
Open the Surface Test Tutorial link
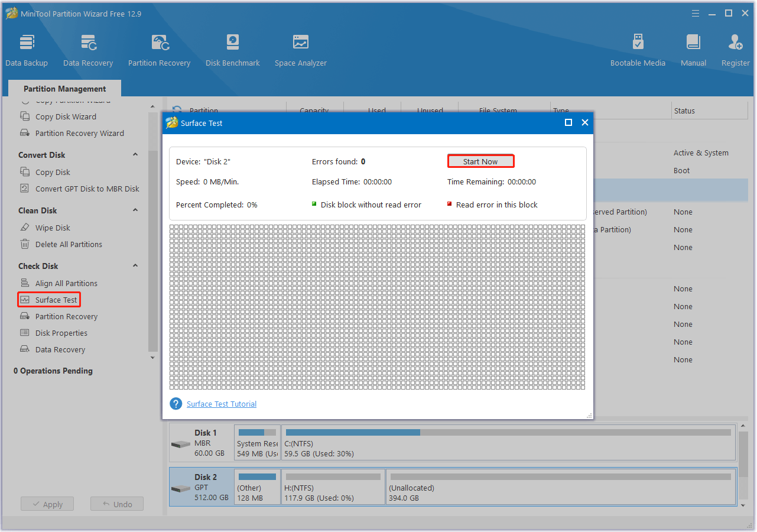(x=222, y=404)
